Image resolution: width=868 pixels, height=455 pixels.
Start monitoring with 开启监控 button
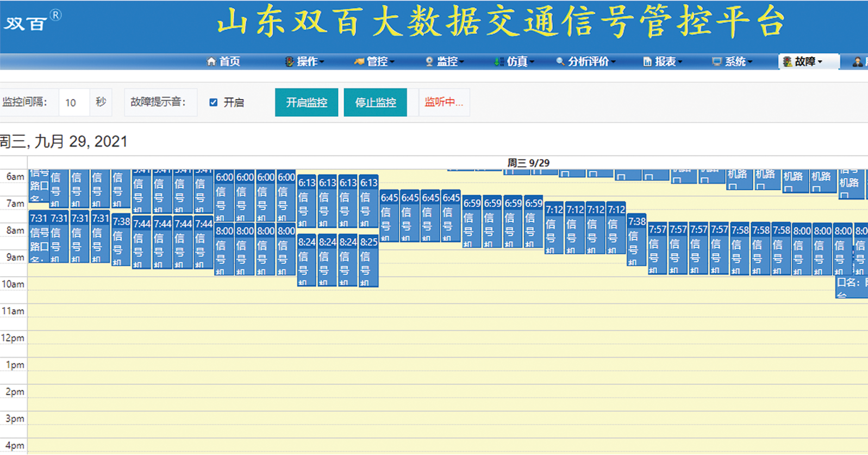click(307, 102)
